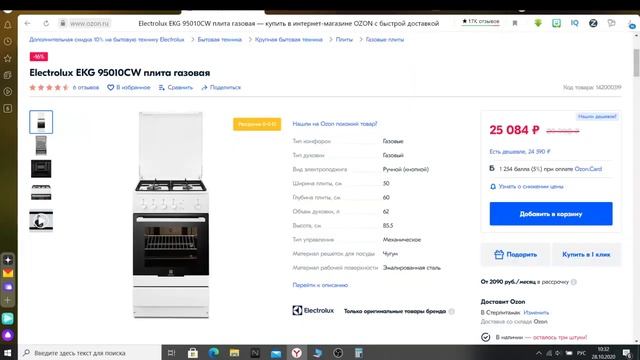Image resolution: width=640 pixels, height=360 pixels.
Task: Click Нашли на Ozon похожий товар link
Action: coord(335,124)
